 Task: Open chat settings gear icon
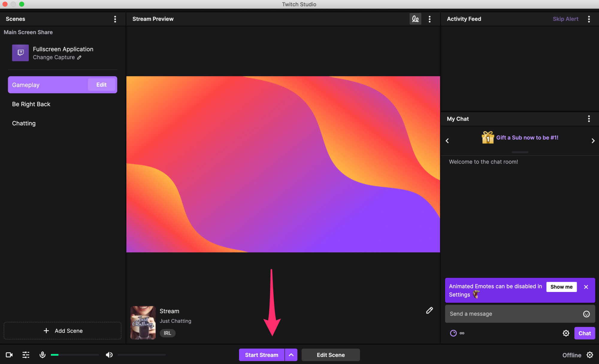(566, 333)
